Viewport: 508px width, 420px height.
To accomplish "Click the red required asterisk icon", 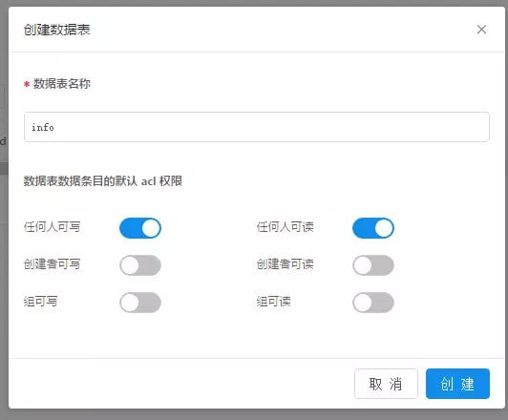I will [27, 85].
